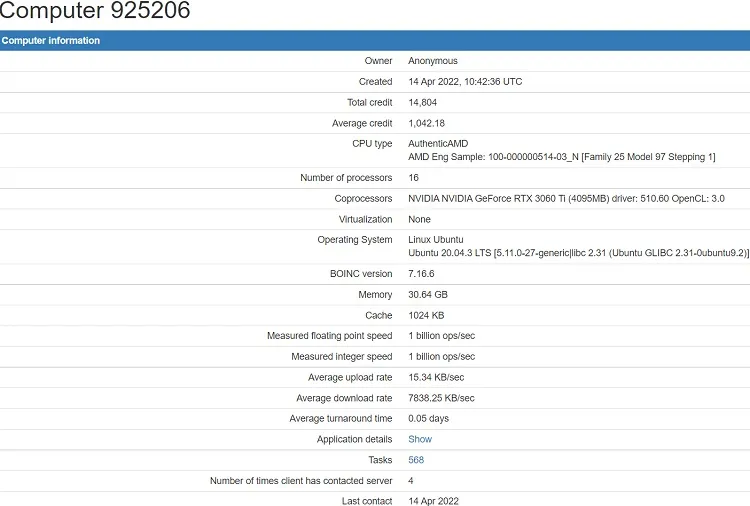Viewport: 750px width, 506px height.
Task: Select the Memory value 30.64 GB
Action: [428, 295]
